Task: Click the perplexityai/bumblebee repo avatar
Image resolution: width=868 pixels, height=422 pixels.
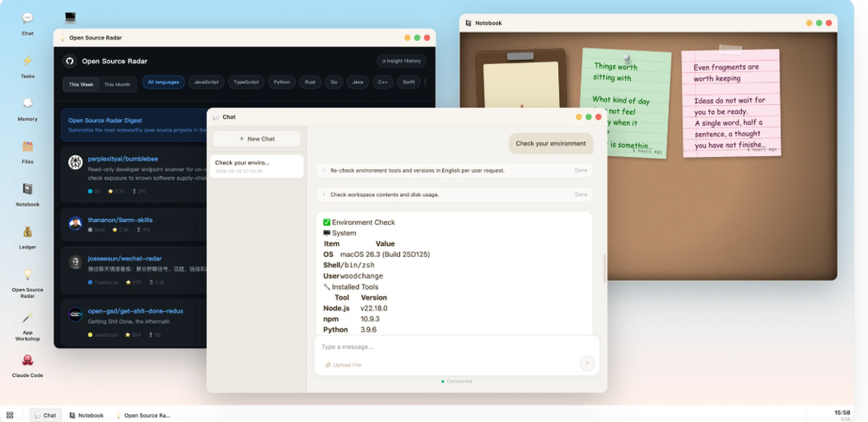Action: (x=76, y=162)
